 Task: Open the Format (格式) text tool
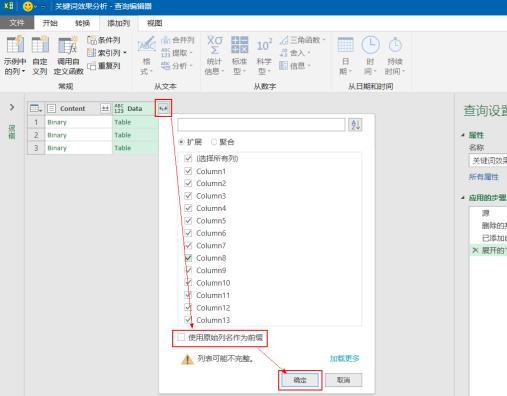(146, 55)
